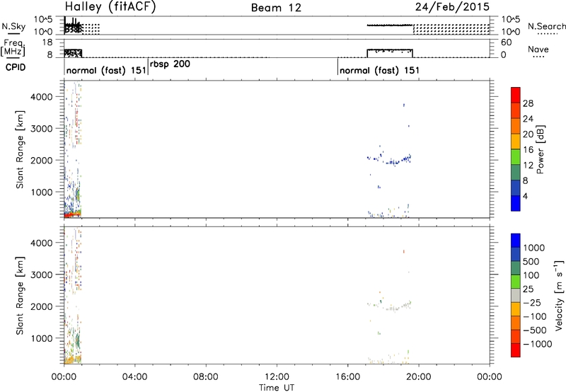Click the Power colorbar blue bottom segment

click(x=516, y=203)
